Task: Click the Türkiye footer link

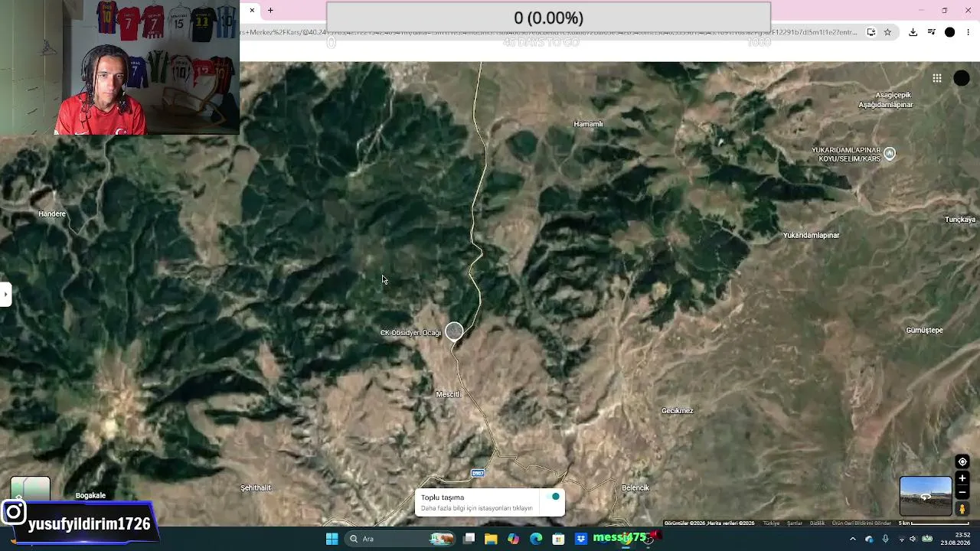Action: pyautogui.click(x=771, y=523)
